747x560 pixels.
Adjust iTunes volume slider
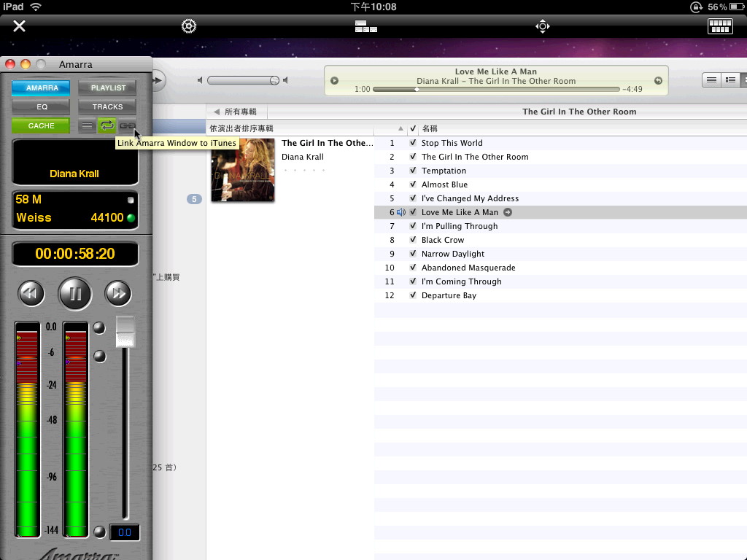click(x=244, y=80)
